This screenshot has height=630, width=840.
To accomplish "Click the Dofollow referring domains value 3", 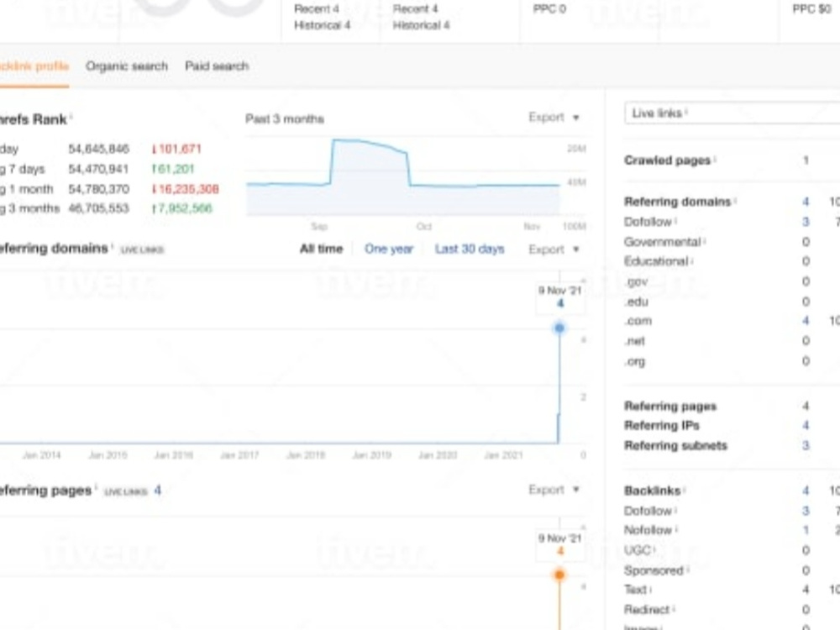I will pyautogui.click(x=806, y=222).
